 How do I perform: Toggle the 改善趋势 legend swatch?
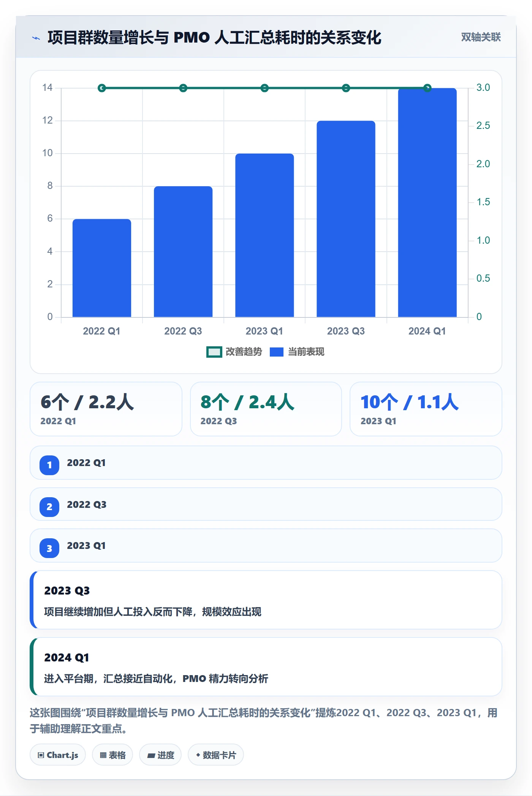(214, 352)
